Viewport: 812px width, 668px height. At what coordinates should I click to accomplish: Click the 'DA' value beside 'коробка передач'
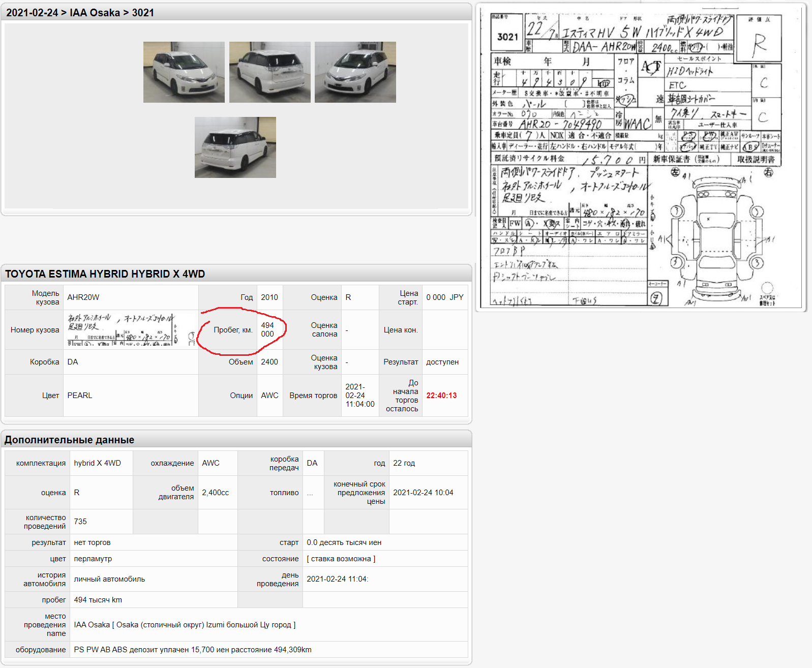pos(312,463)
